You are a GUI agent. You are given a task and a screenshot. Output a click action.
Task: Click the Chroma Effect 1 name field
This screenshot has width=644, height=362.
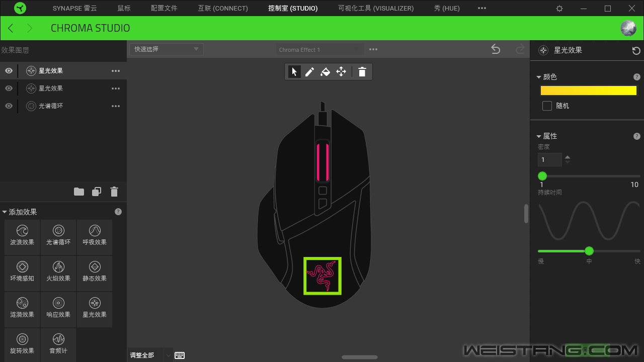[x=320, y=49]
